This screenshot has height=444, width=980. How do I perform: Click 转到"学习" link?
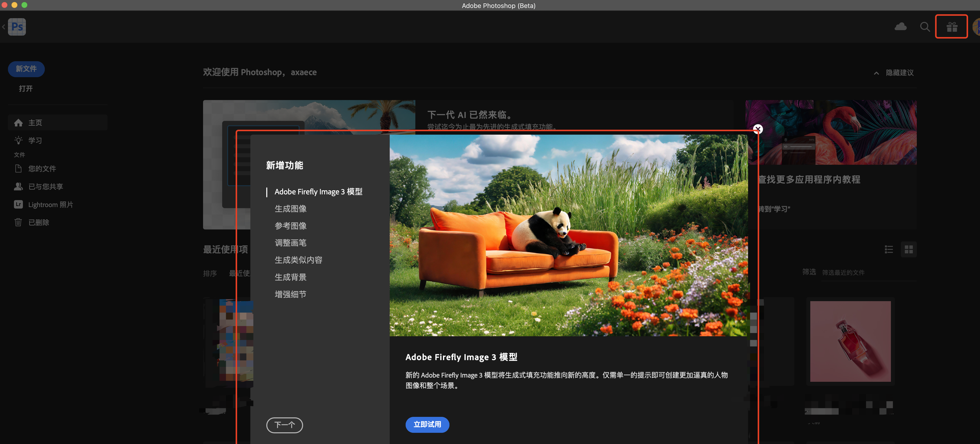(x=774, y=209)
